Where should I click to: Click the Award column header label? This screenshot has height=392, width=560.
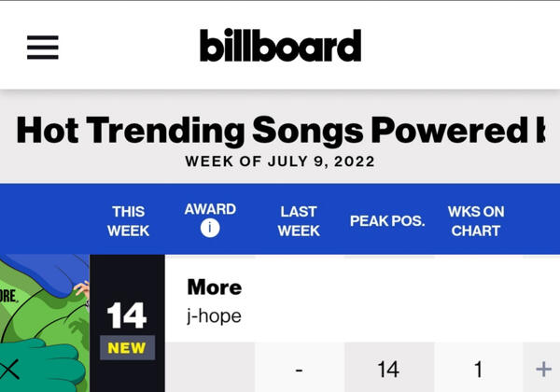coord(210,209)
